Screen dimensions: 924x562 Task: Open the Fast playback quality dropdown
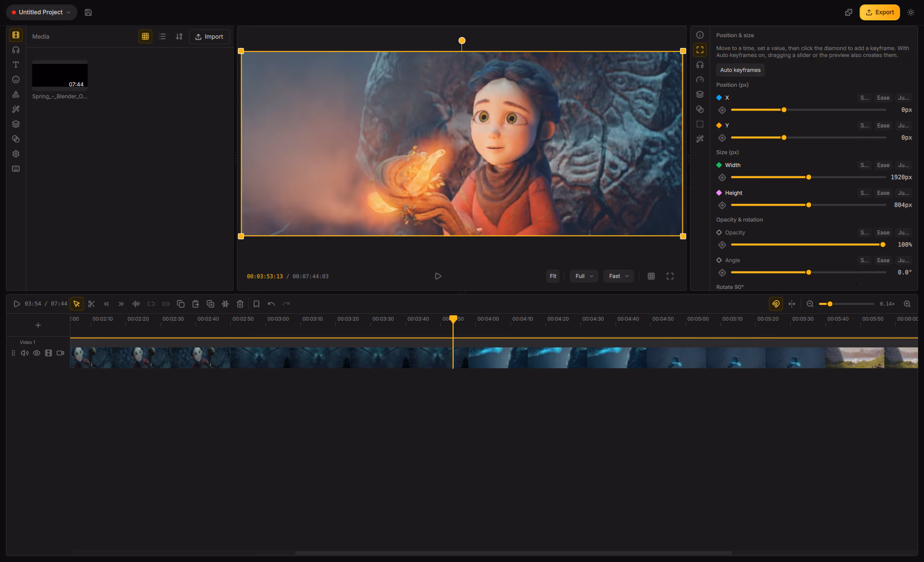point(618,276)
